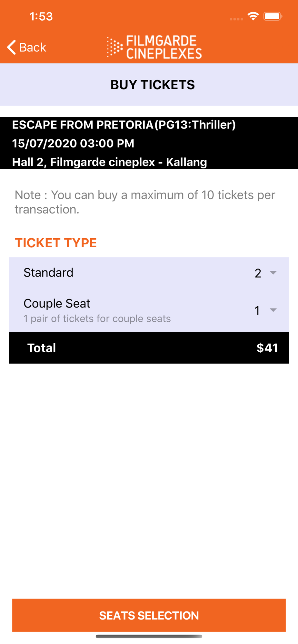
Task: Select the Couple Seat quantity value 1
Action: tap(257, 310)
